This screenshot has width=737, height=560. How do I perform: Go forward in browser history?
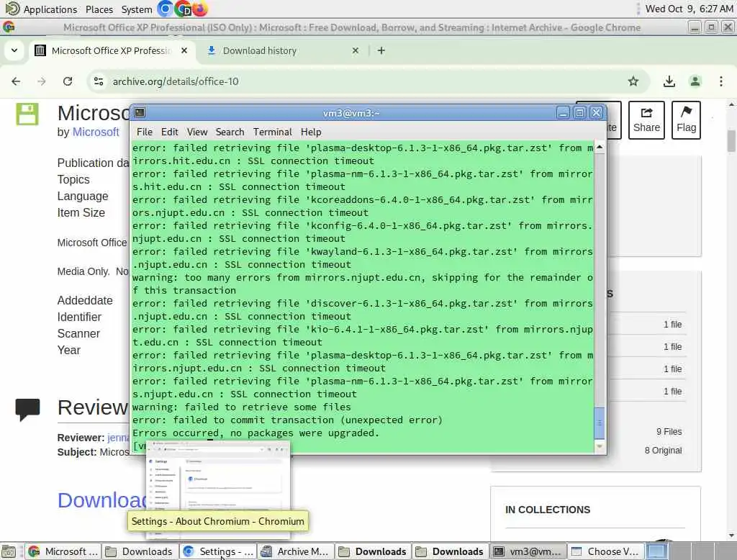point(42,81)
